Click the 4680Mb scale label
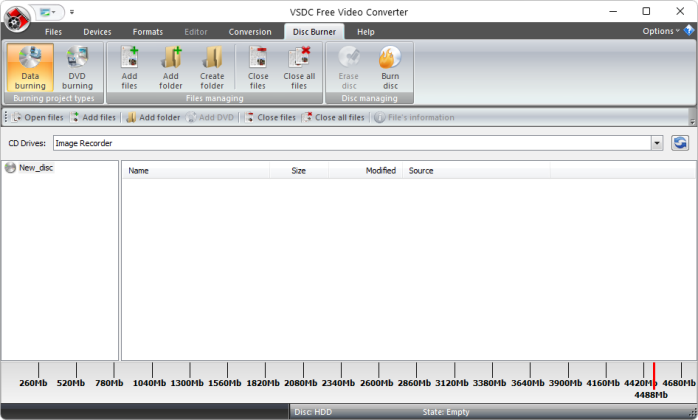 click(678, 383)
